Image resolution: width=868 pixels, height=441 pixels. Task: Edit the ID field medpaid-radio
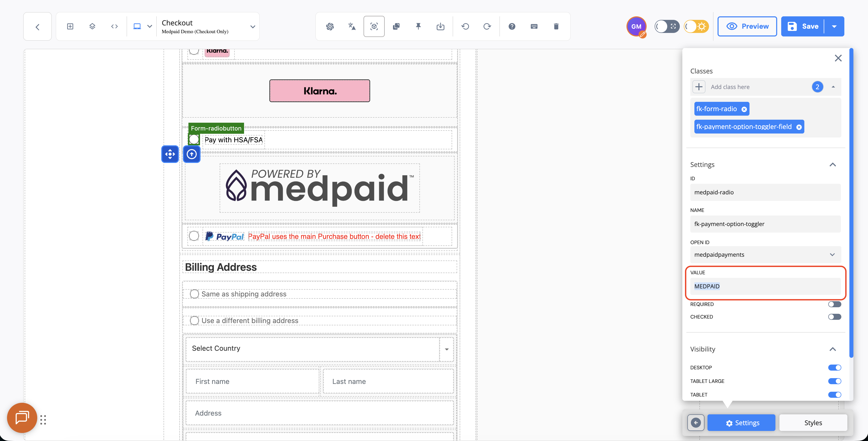pyautogui.click(x=765, y=192)
